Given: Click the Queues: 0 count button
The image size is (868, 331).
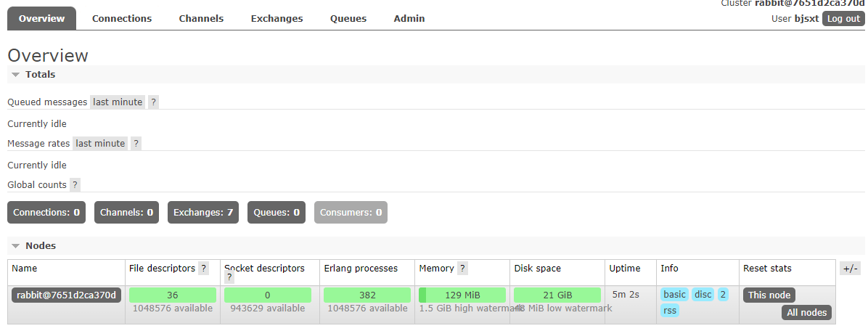Looking at the screenshot, I should (277, 213).
